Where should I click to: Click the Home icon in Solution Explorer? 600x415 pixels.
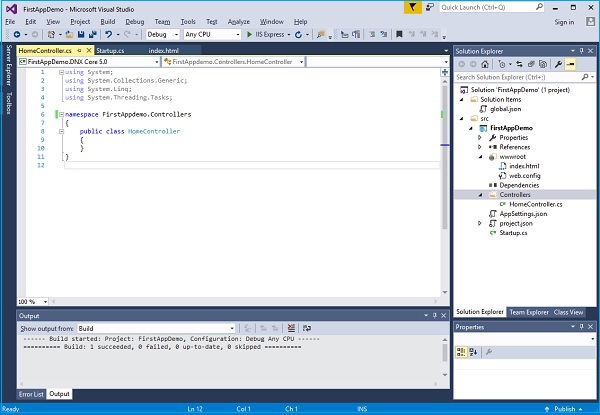click(487, 63)
